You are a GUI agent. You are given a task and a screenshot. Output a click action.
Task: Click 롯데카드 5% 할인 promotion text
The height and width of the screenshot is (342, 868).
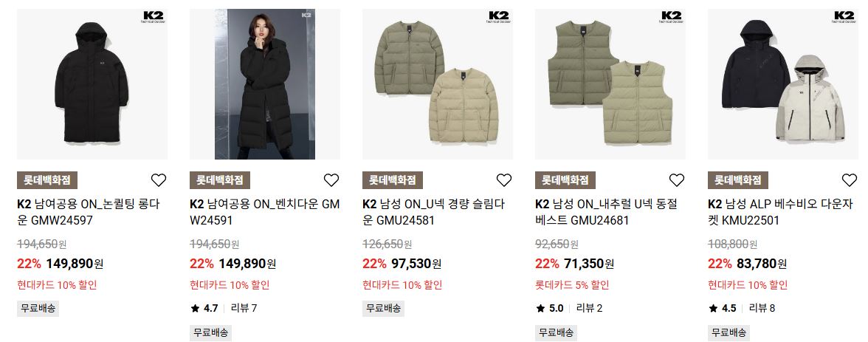tap(572, 285)
